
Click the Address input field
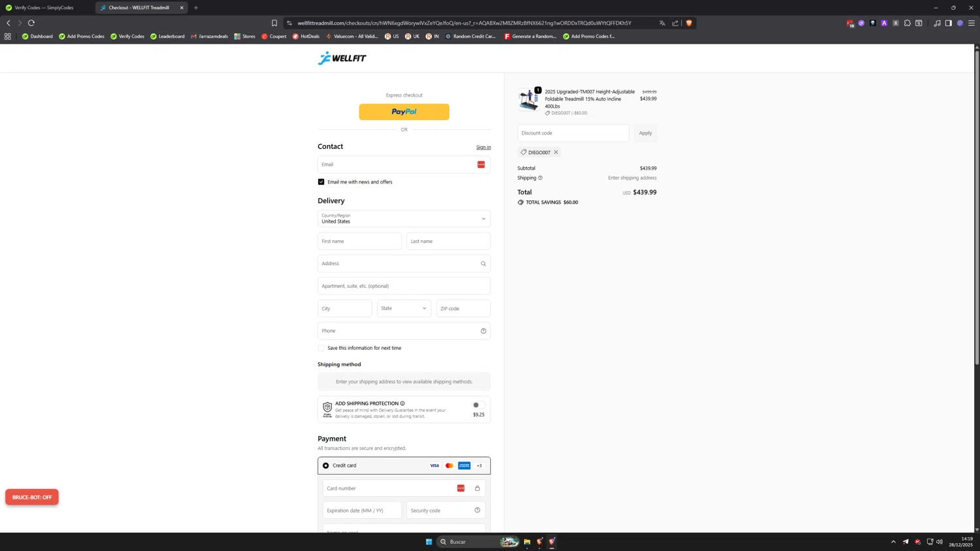point(404,264)
